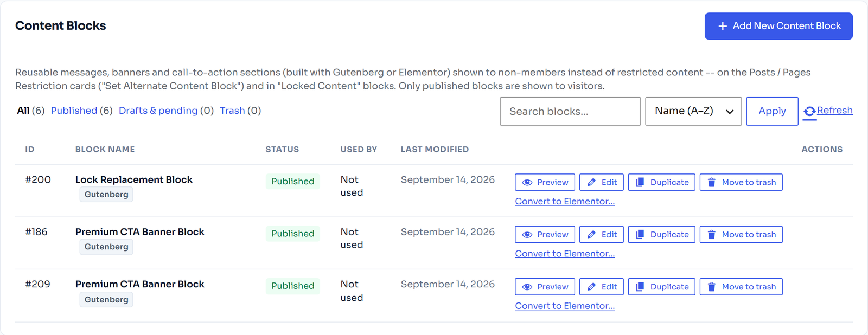Click the Content Blocks page heading
This screenshot has width=868, height=335.
tap(61, 25)
